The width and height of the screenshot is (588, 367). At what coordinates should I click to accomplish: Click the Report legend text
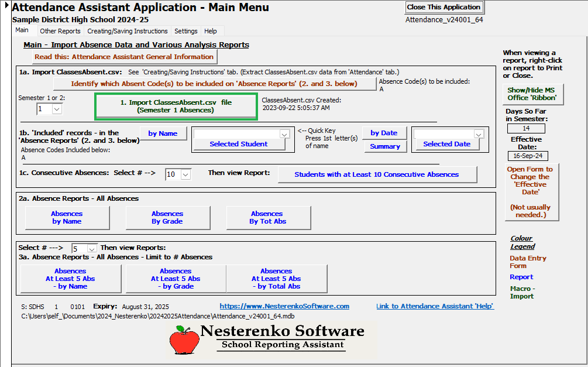[521, 277]
